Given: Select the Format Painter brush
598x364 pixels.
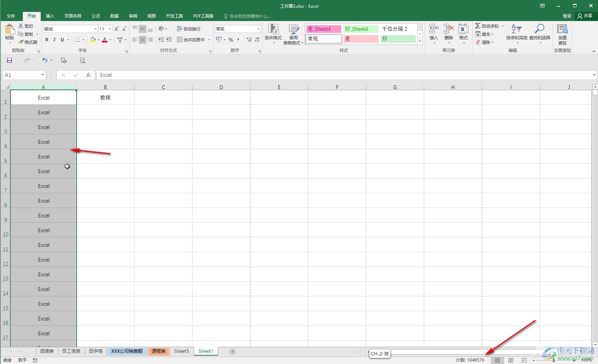Looking at the screenshot, I should coord(21,42).
